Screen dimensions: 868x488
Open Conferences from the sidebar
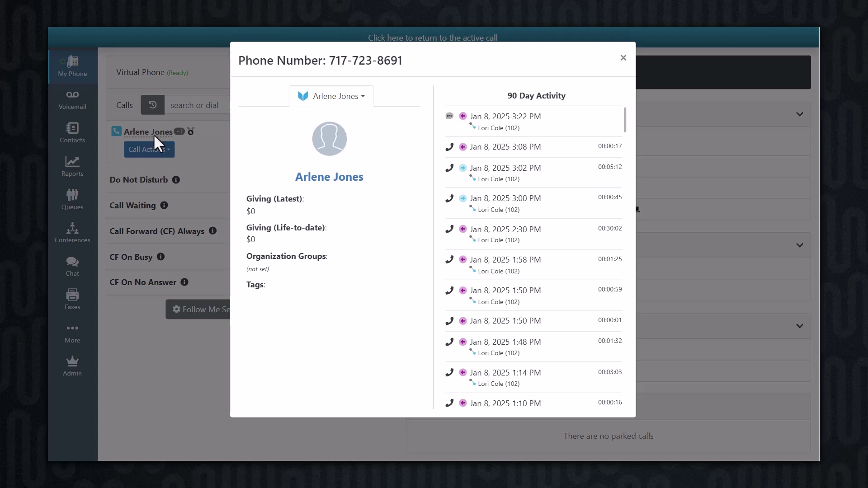click(x=72, y=233)
